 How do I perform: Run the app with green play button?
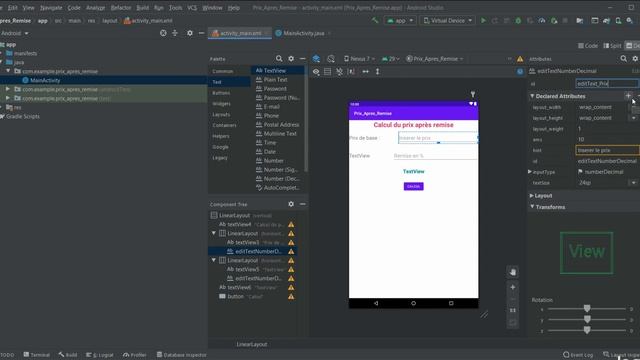[483, 20]
